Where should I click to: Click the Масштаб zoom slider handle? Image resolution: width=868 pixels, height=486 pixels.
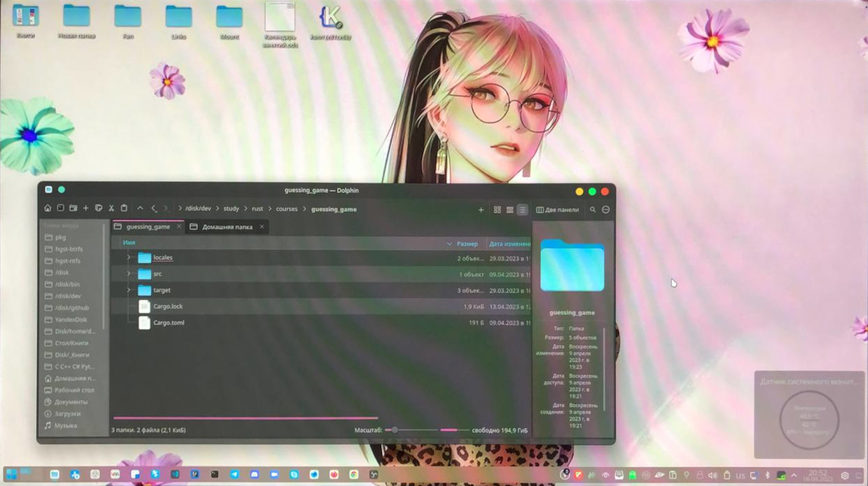tap(395, 430)
